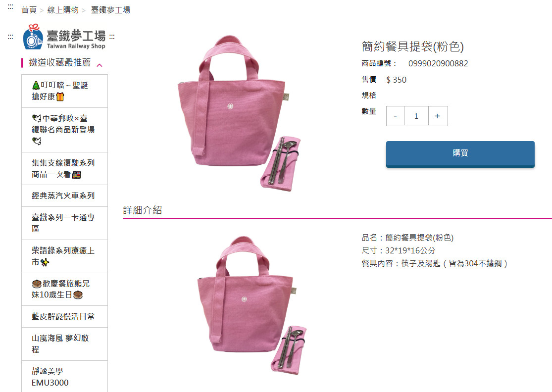Open 臺鐵夢工場 breadcrumb link
Image resolution: width=552 pixels, height=392 pixels.
click(110, 10)
